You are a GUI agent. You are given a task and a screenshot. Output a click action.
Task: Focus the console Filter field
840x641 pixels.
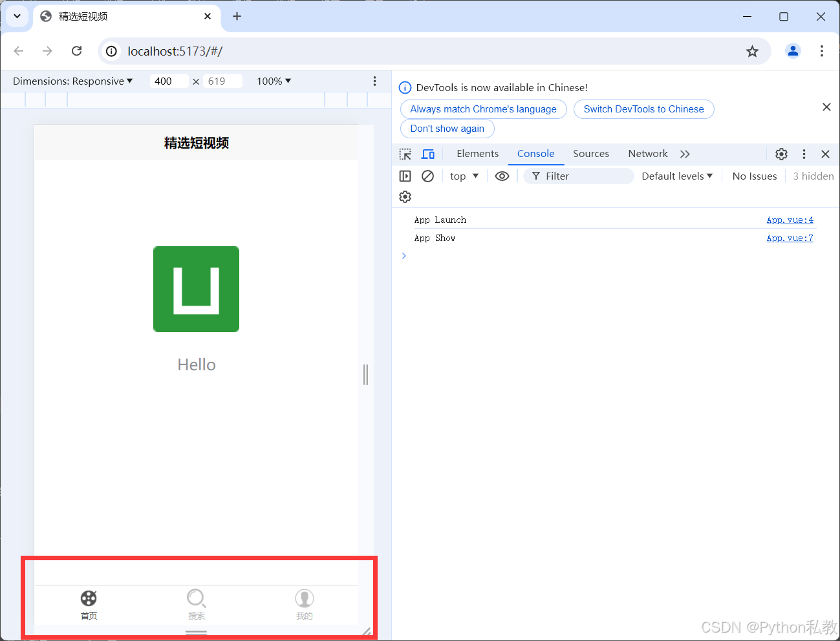click(579, 176)
